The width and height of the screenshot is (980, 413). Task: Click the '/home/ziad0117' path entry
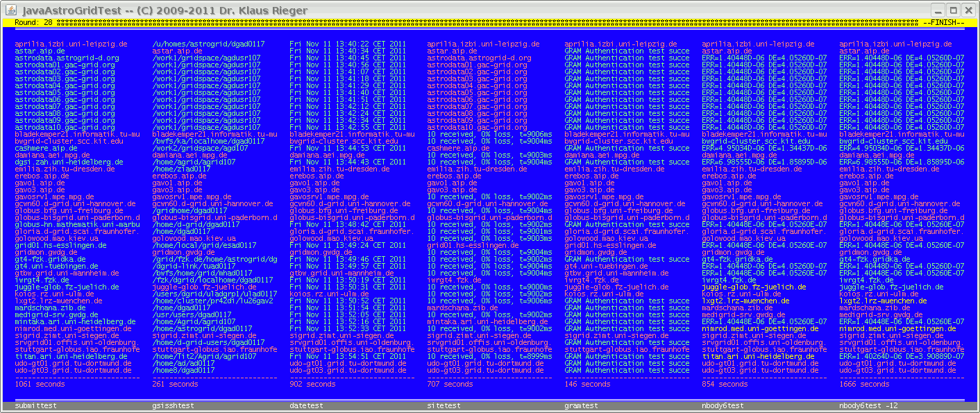tap(181, 169)
